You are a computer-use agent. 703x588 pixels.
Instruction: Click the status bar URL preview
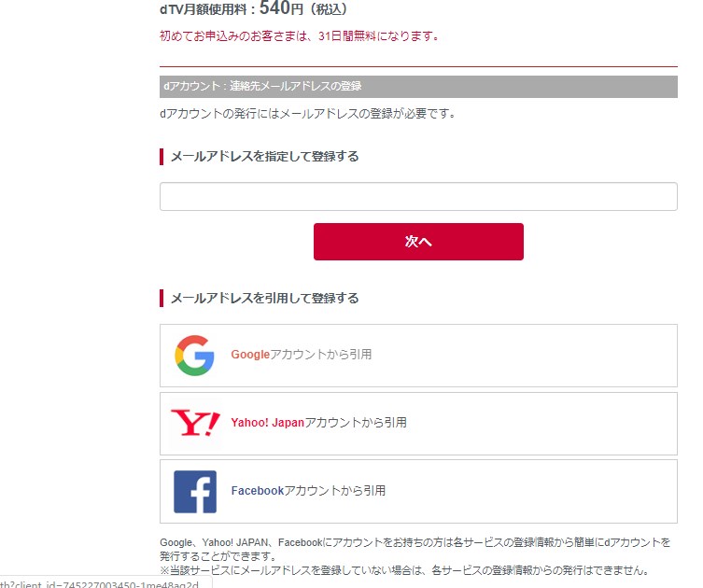[105, 581]
